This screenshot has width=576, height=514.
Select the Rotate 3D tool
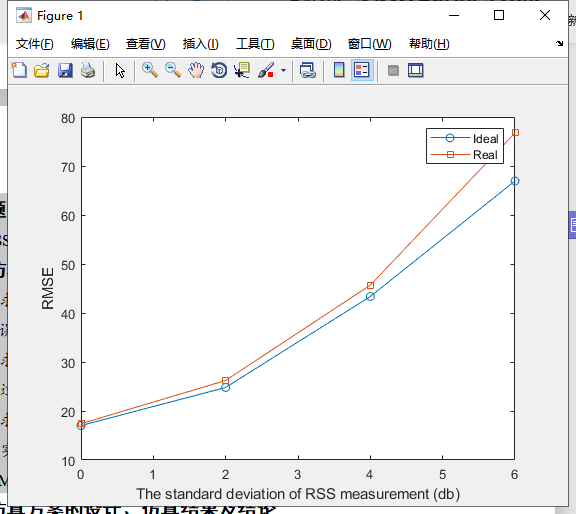click(x=219, y=70)
